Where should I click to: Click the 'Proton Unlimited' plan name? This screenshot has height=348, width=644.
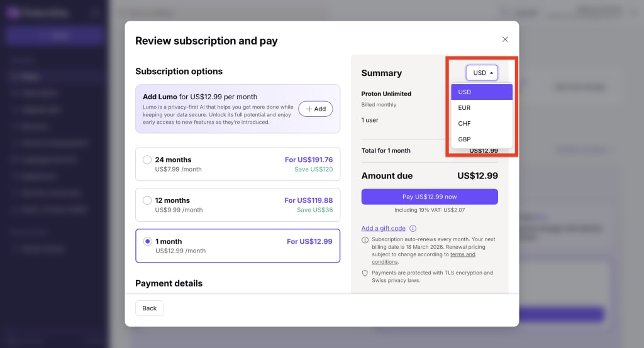pos(386,94)
